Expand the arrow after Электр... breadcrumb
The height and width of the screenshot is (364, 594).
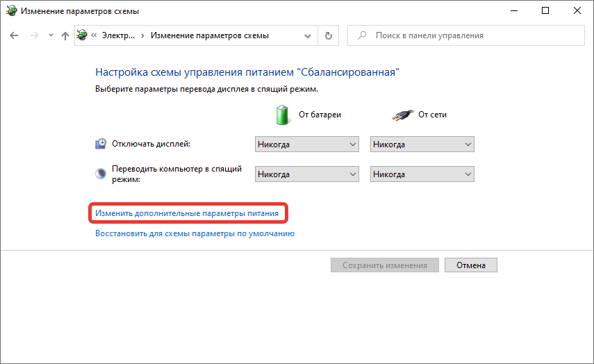(x=143, y=35)
